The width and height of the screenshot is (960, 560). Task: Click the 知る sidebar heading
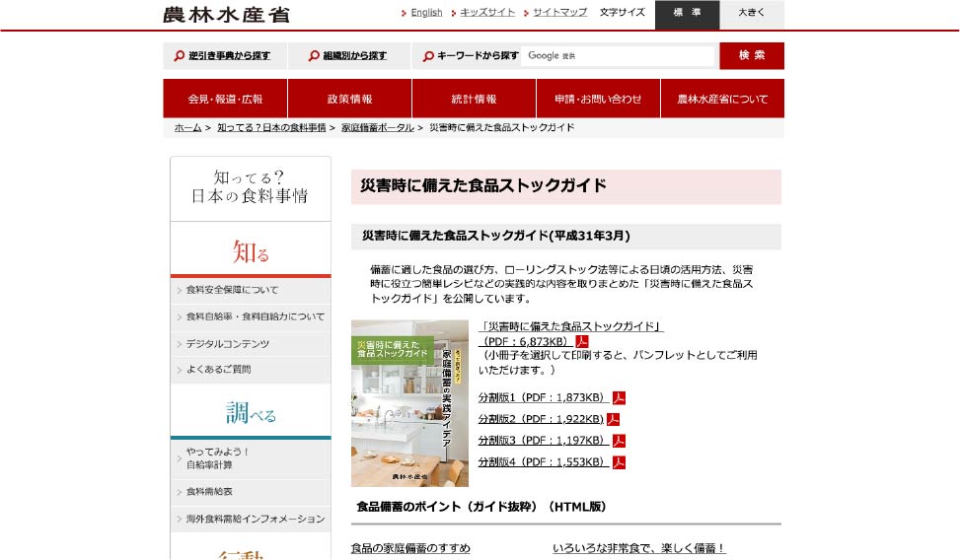tap(251, 251)
